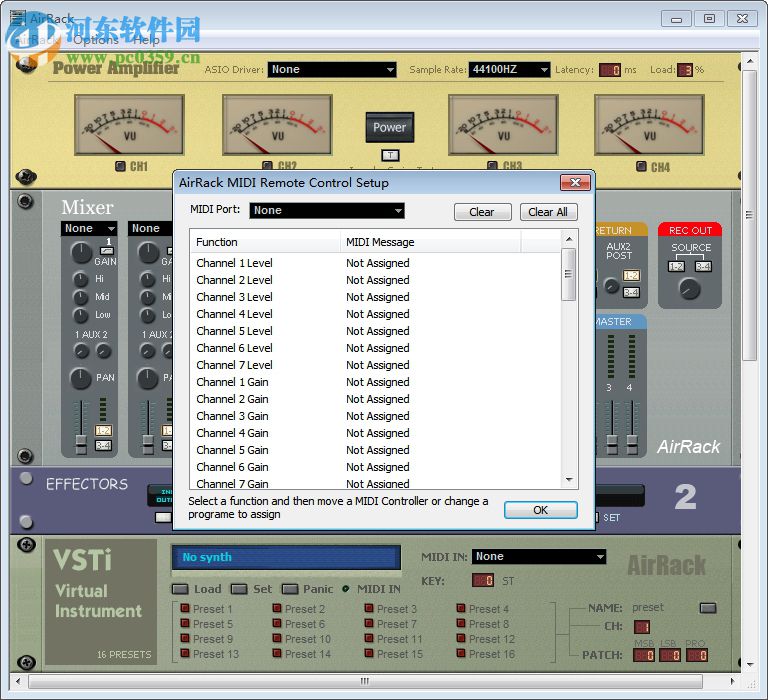The height and width of the screenshot is (700, 768).
Task: Click the GAIN knob on mixer channel 1
Action: 81,253
